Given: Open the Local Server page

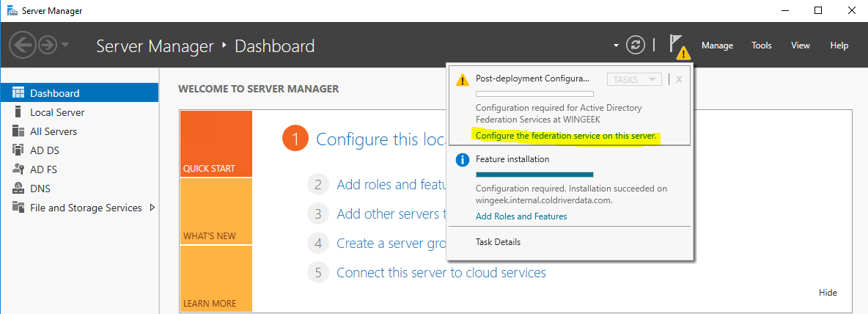Looking at the screenshot, I should (56, 112).
